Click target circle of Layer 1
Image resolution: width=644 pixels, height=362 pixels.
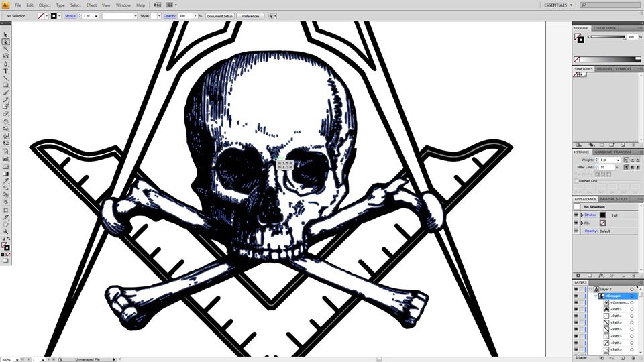click(632, 290)
